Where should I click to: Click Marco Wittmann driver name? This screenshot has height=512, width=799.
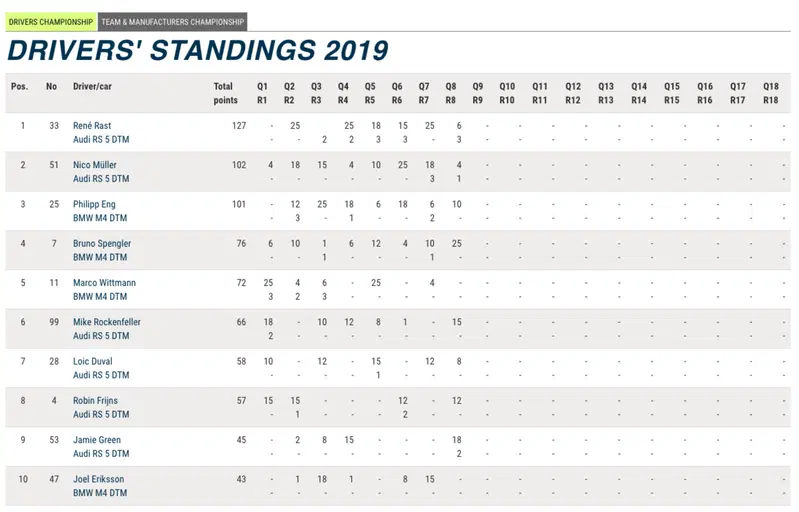point(104,283)
